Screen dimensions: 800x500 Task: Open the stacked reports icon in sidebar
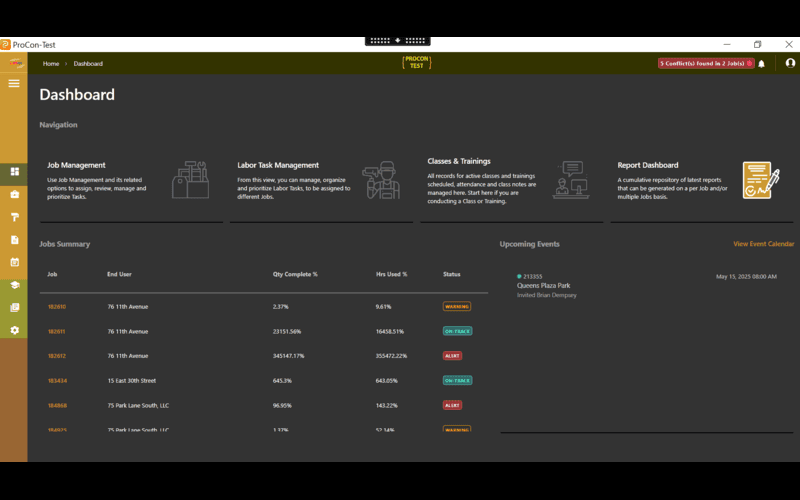[14, 308]
